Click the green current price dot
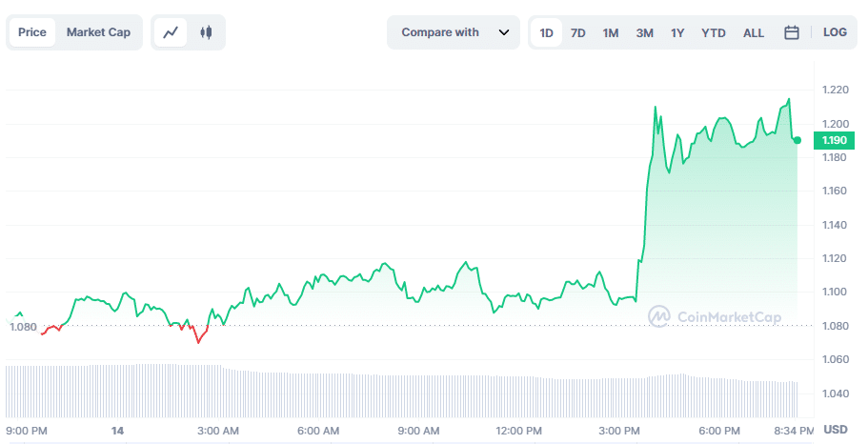868x444 pixels. click(797, 140)
